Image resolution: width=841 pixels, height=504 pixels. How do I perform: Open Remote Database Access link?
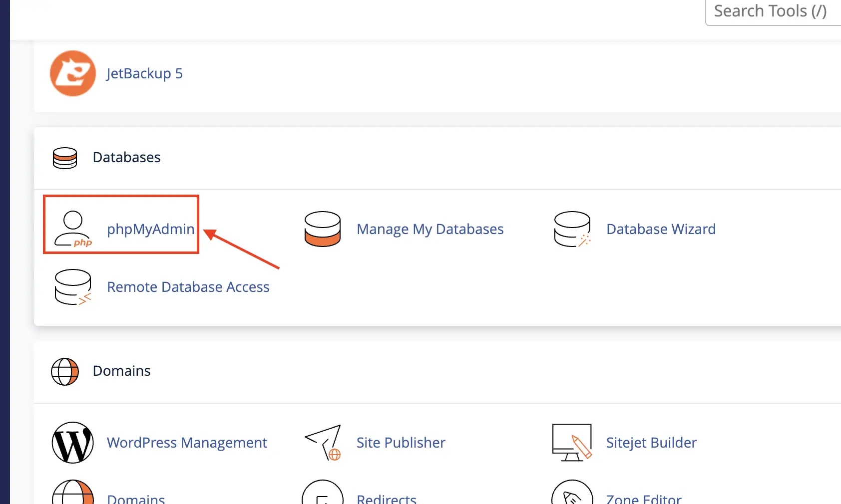pos(188,287)
